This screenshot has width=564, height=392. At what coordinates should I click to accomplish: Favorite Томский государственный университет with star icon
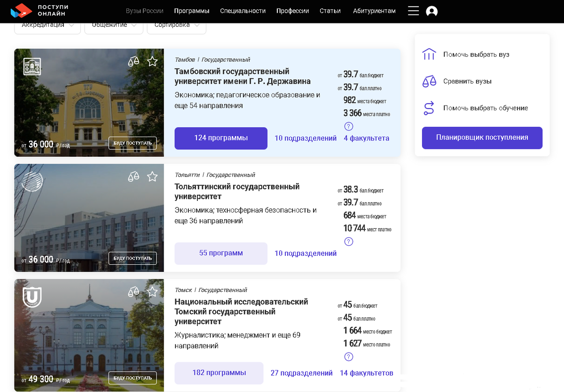(152, 292)
